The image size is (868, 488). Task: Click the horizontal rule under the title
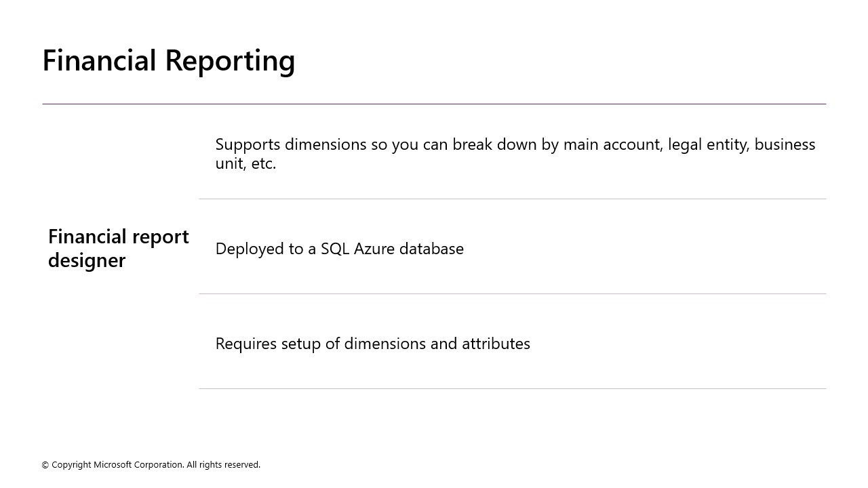434,104
